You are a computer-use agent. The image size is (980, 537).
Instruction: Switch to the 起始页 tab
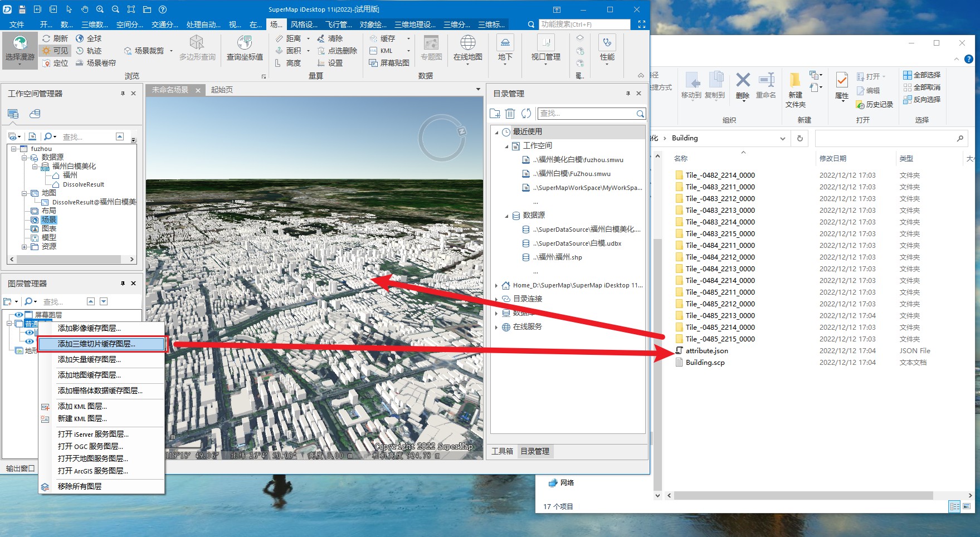(222, 90)
